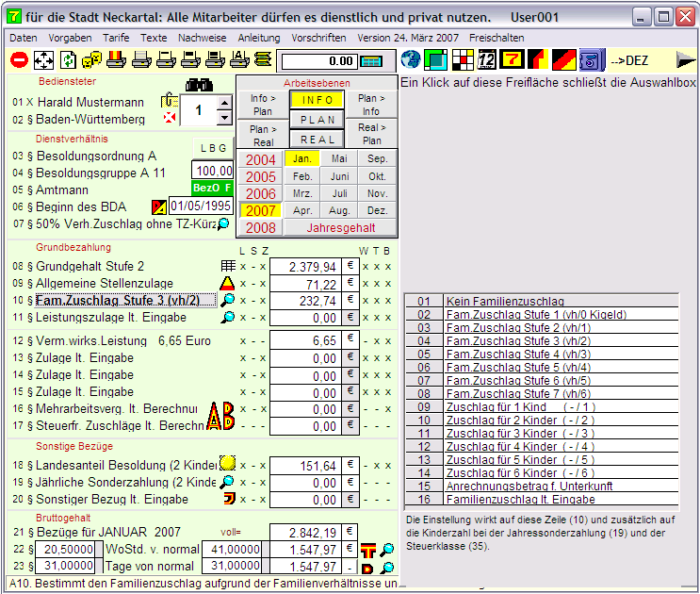The image size is (700, 594).
Task: Click the black arrow play icon
Action: coord(686,59)
